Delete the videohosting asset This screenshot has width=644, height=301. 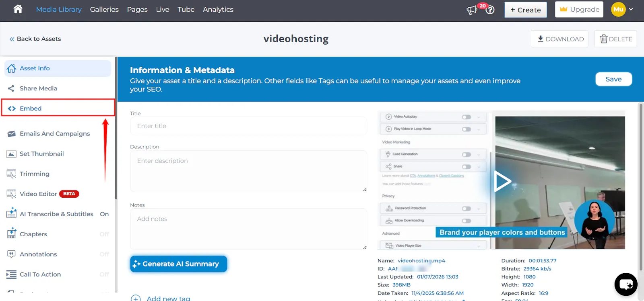pos(615,39)
